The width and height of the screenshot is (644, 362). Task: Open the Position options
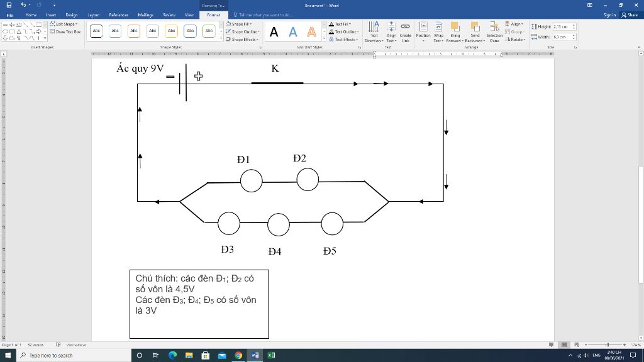click(423, 31)
